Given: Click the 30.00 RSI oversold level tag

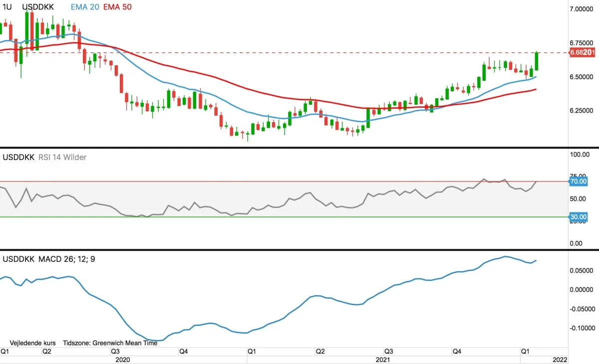Looking at the screenshot, I should pyautogui.click(x=578, y=217).
